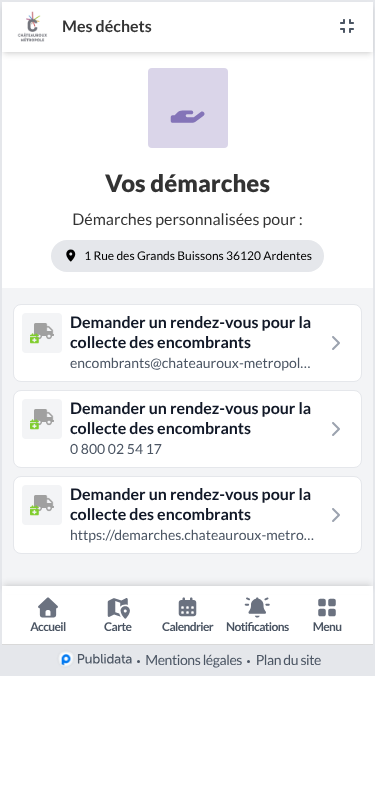The image size is (375, 812).
Task: Select the encombrants card with phone number
Action: 188,429
